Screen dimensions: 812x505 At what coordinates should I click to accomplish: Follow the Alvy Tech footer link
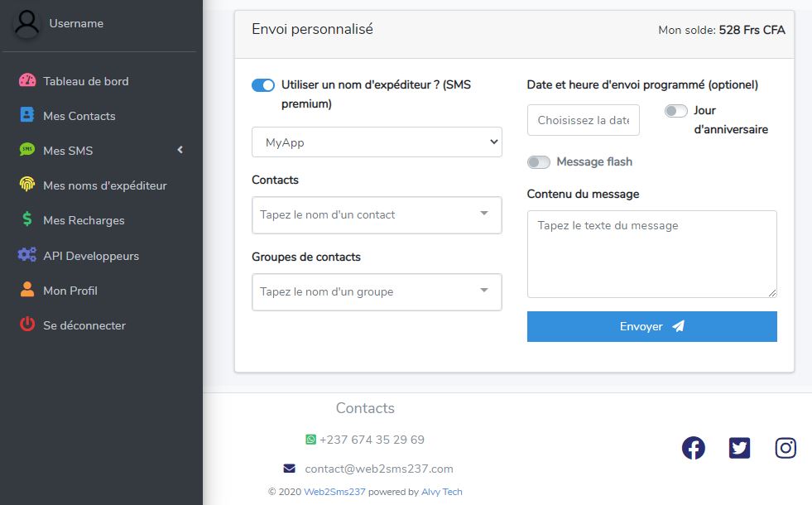[442, 492]
